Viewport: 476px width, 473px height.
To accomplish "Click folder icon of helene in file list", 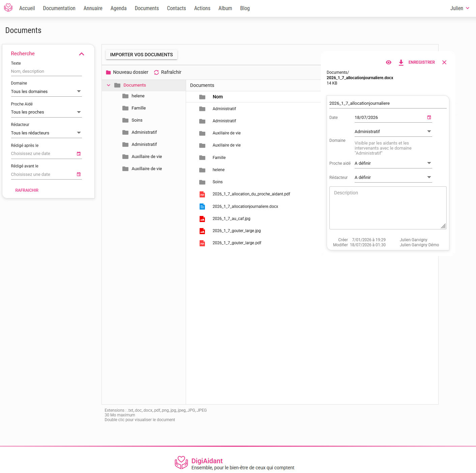I will pyautogui.click(x=202, y=170).
